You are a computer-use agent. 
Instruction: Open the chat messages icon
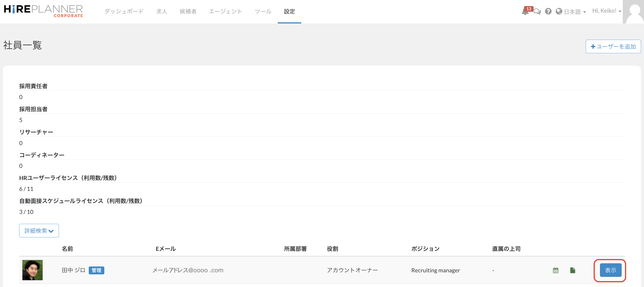click(537, 12)
